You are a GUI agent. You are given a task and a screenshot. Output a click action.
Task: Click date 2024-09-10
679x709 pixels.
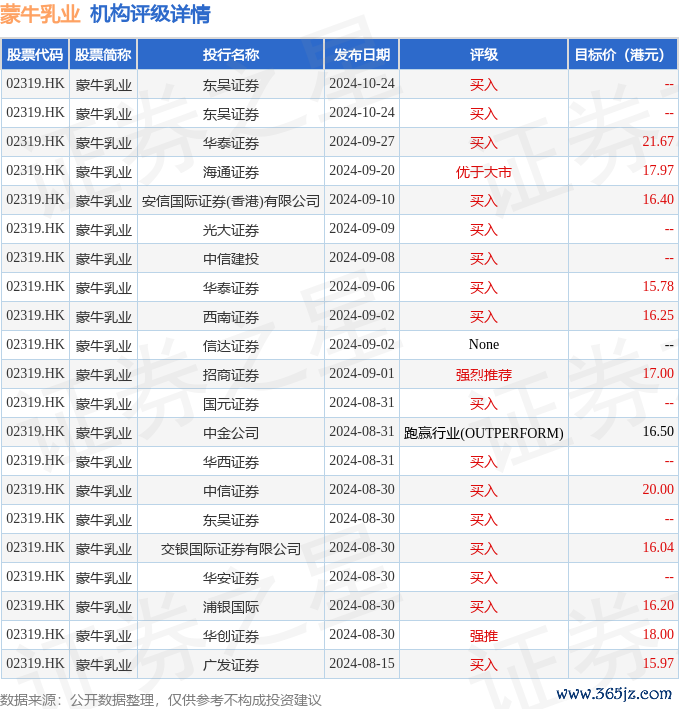(362, 199)
